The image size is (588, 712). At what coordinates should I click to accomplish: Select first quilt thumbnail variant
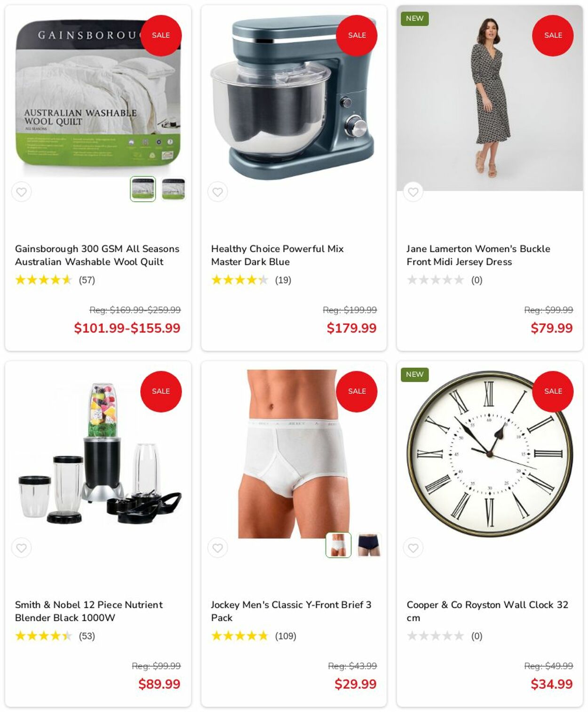[x=143, y=189]
